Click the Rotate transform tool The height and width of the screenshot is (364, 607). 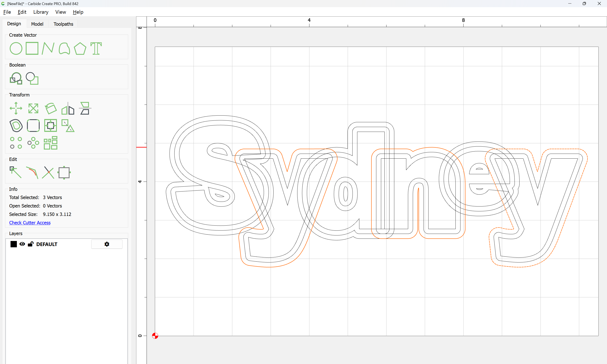tap(51, 108)
